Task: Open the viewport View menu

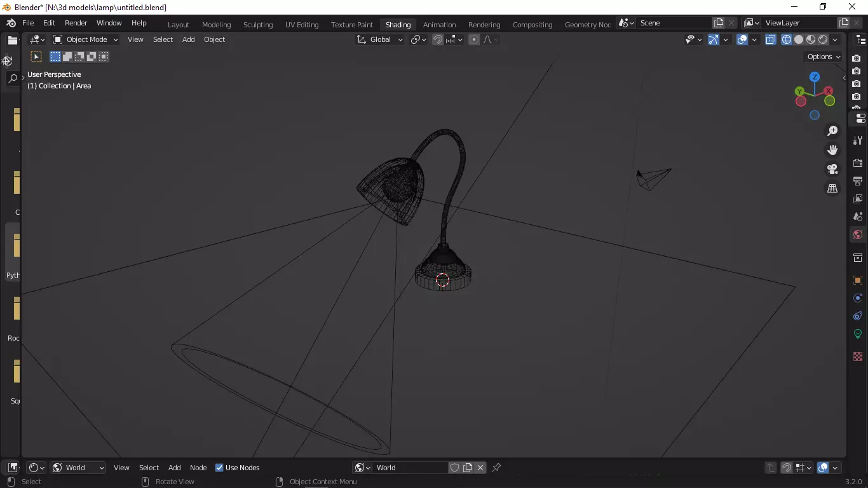Action: tap(135, 39)
